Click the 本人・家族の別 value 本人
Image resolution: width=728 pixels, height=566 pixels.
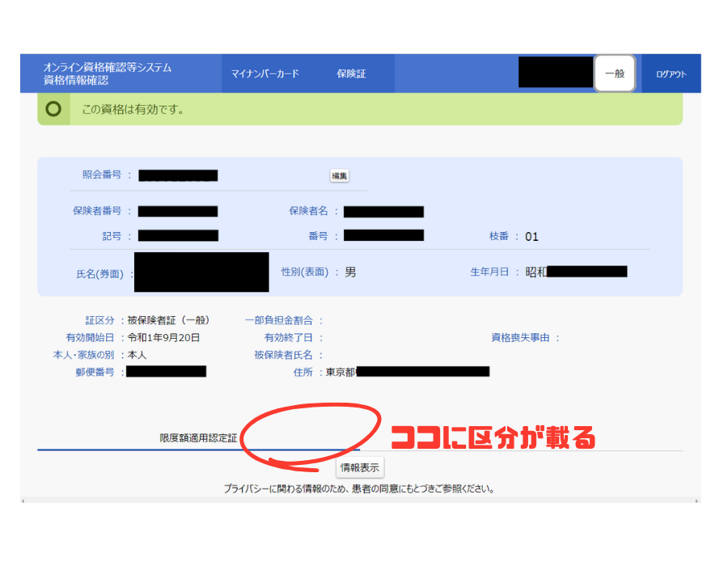(137, 355)
